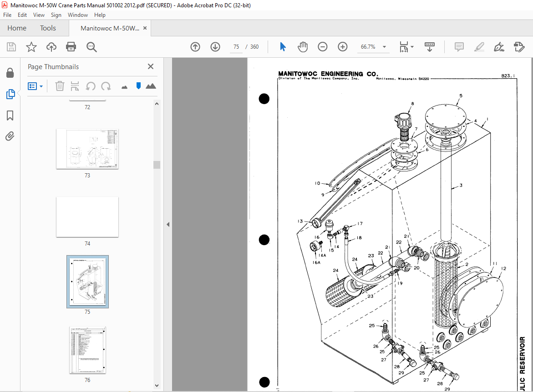Switch to the Tools tab
Image resolution: width=533 pixels, height=392 pixels.
click(48, 28)
